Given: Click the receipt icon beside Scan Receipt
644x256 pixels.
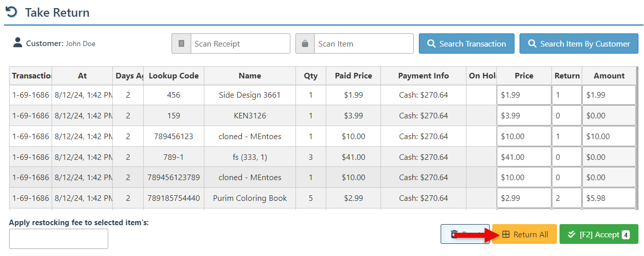Looking at the screenshot, I should [x=181, y=44].
